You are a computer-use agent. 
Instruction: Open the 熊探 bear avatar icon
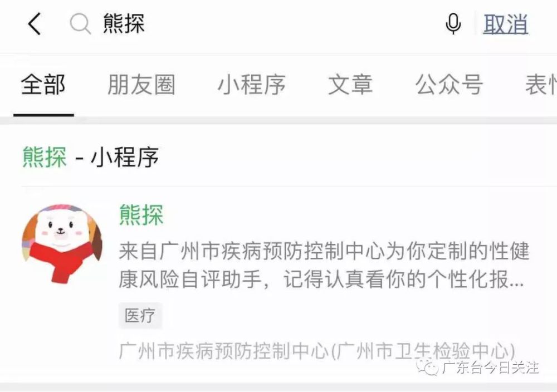[x=62, y=244]
